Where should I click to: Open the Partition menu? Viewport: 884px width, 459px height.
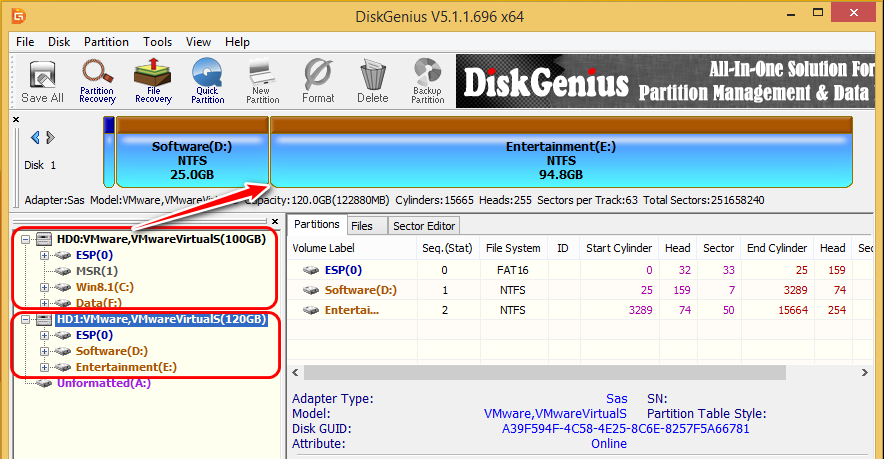tap(105, 42)
